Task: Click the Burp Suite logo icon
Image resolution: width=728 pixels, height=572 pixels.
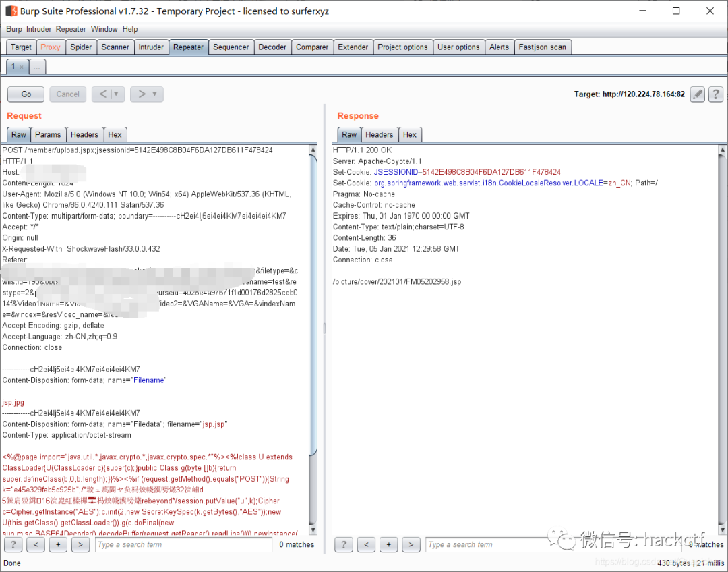Action: (x=11, y=11)
